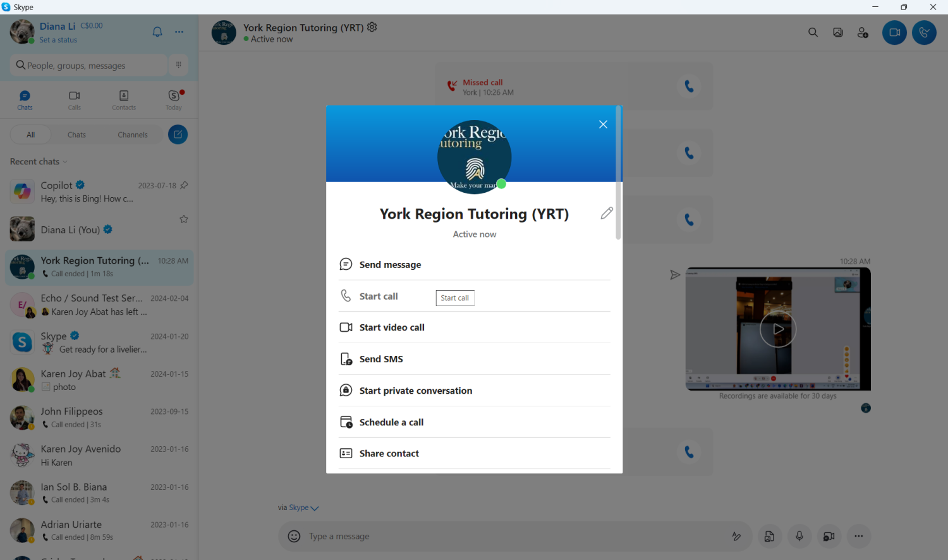Switch to Calls tab
Viewport: 948px width, 560px height.
point(75,100)
